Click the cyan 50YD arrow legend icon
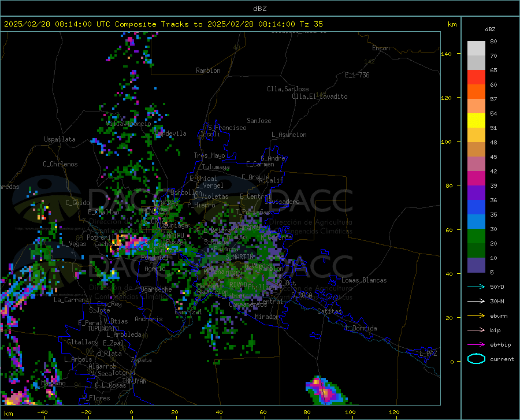Viewport: 520px width, 420px height. click(x=476, y=287)
